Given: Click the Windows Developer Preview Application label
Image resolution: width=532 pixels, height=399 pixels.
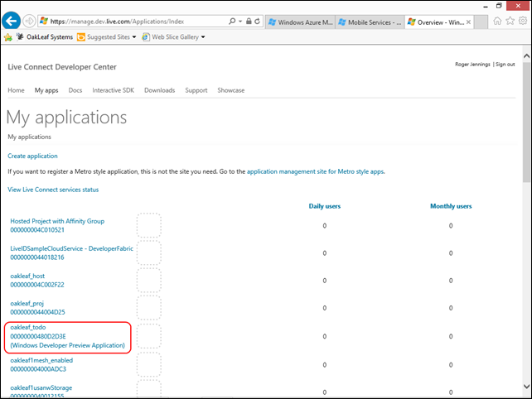Looking at the screenshot, I should click(x=67, y=345).
